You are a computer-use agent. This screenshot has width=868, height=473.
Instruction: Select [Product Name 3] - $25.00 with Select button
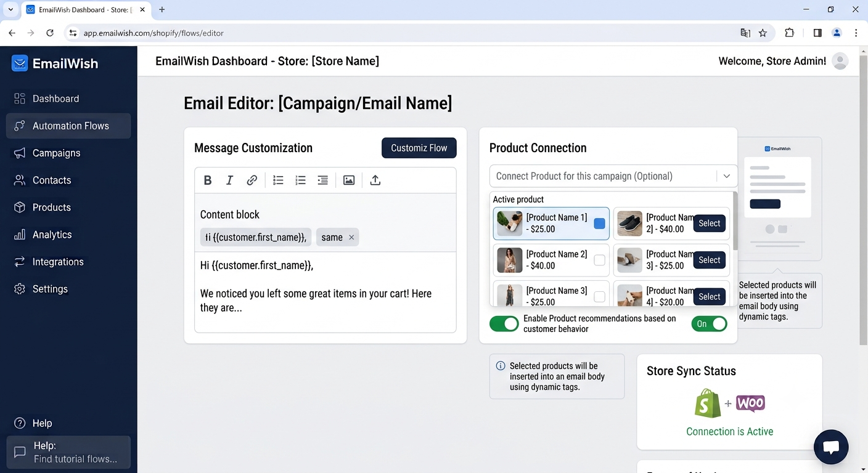tap(709, 260)
